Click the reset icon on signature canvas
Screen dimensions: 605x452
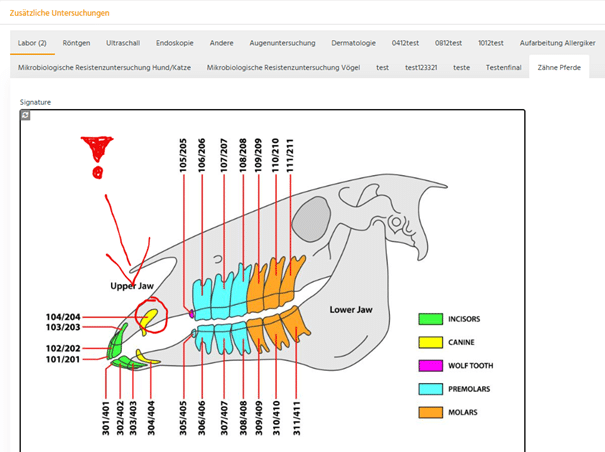pyautogui.click(x=25, y=115)
